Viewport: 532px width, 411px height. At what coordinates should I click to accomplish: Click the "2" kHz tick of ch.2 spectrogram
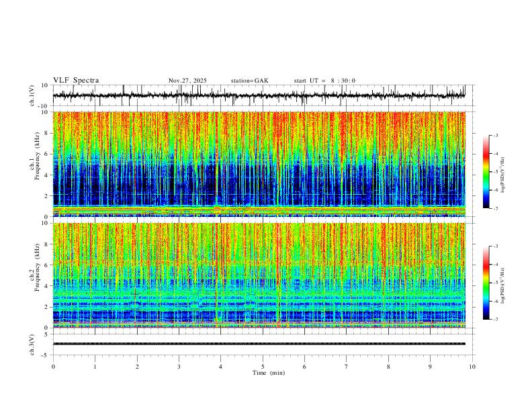47,307
